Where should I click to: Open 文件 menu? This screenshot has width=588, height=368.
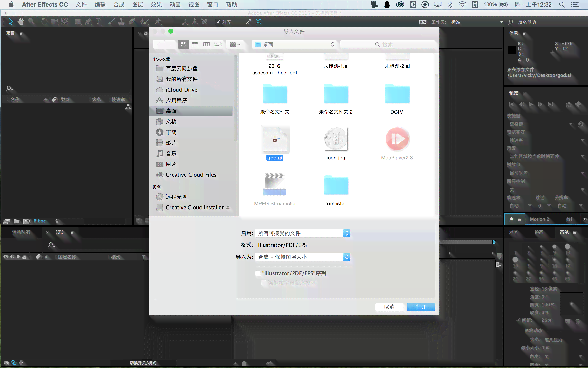pos(81,5)
